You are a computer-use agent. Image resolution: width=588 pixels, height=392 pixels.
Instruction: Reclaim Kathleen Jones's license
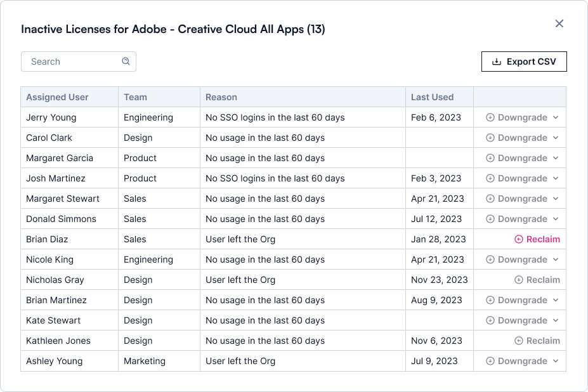click(x=537, y=341)
